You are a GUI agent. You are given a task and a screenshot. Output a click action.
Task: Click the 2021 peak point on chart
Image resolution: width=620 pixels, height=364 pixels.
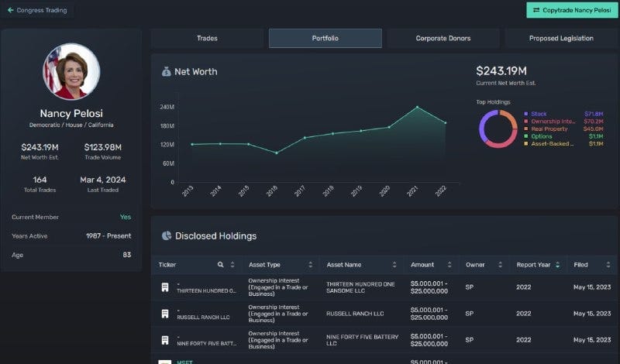tap(417, 107)
